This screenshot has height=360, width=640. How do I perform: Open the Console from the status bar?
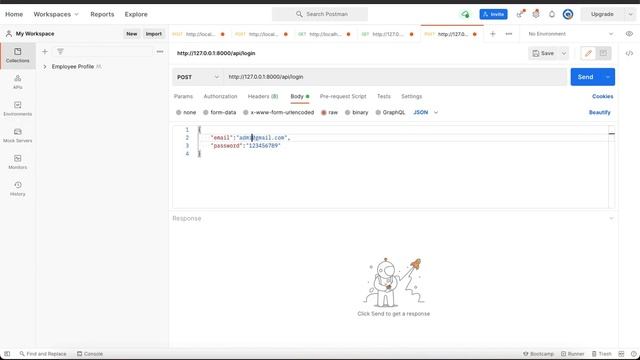(90, 354)
